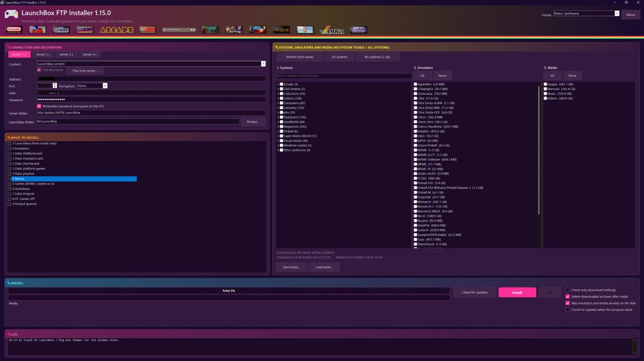Enable Check only (download nothing)
The height and width of the screenshot is (361, 644).
(568, 290)
